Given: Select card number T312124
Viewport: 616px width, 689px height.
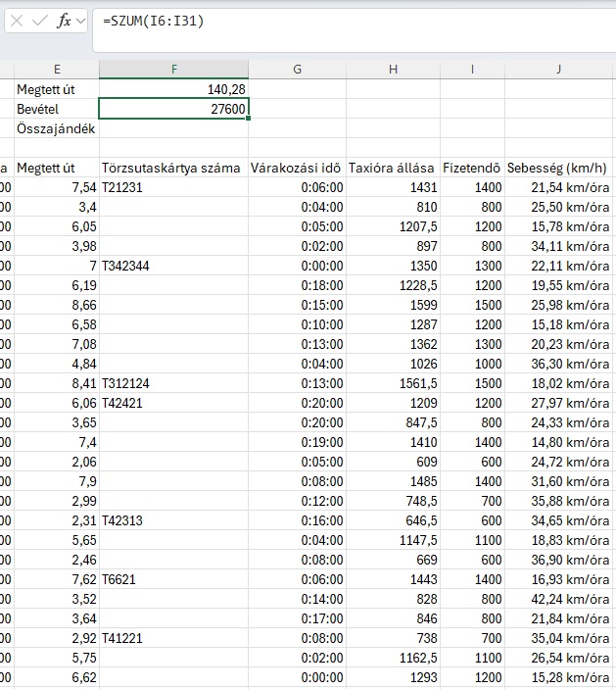Looking at the screenshot, I should [x=174, y=383].
